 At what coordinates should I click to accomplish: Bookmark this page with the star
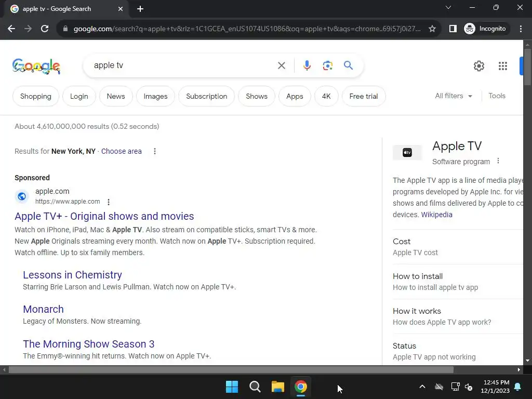pos(432,29)
